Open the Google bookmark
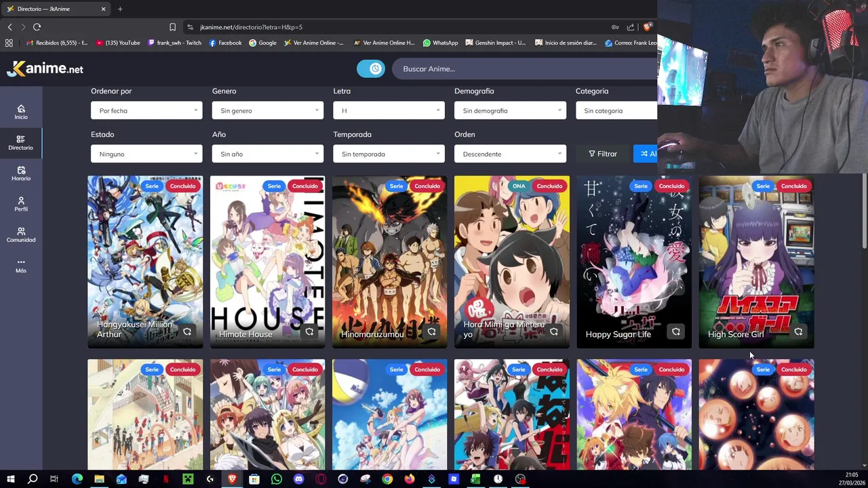Viewport: 868px width, 488px height. tap(262, 43)
